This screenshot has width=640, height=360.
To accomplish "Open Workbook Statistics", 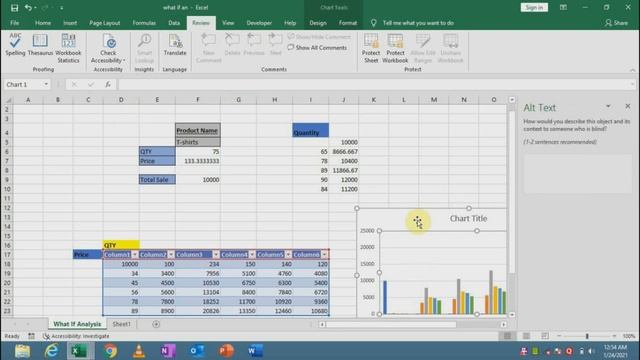I will tap(68, 48).
